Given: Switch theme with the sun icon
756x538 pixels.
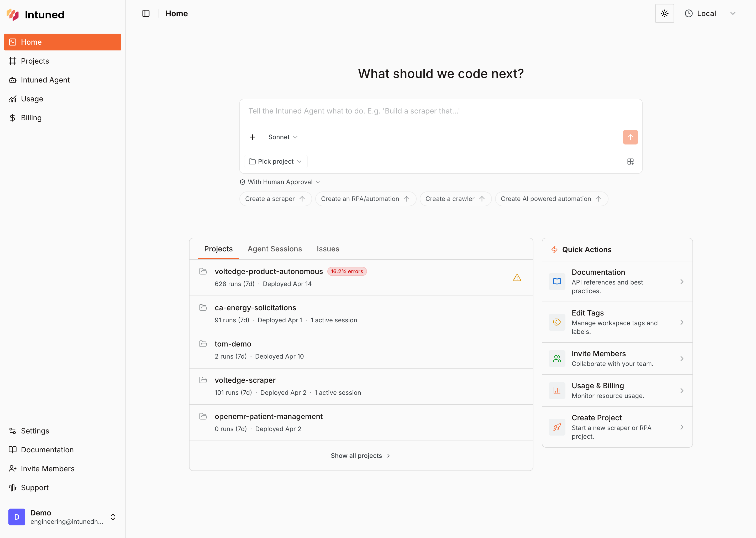Looking at the screenshot, I should point(664,14).
